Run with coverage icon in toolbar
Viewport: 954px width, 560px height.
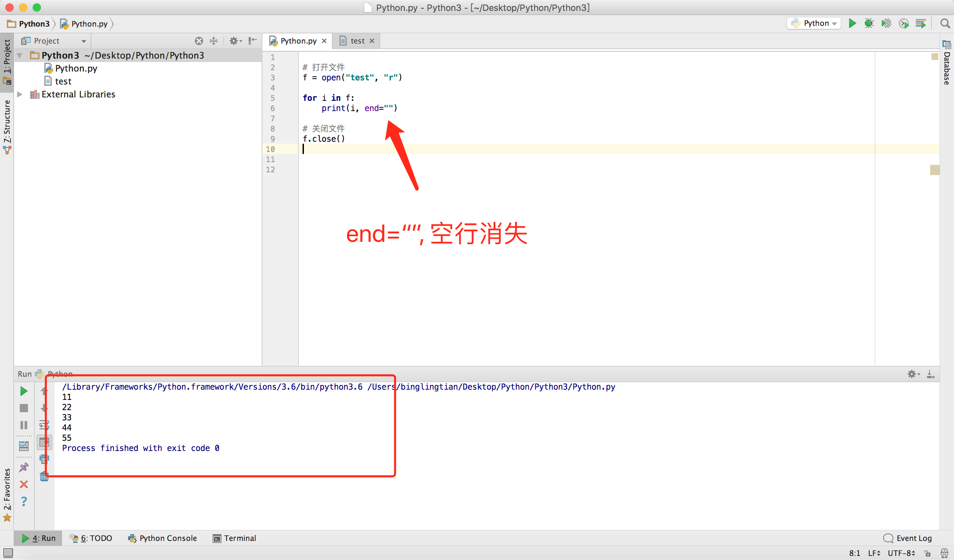point(886,24)
